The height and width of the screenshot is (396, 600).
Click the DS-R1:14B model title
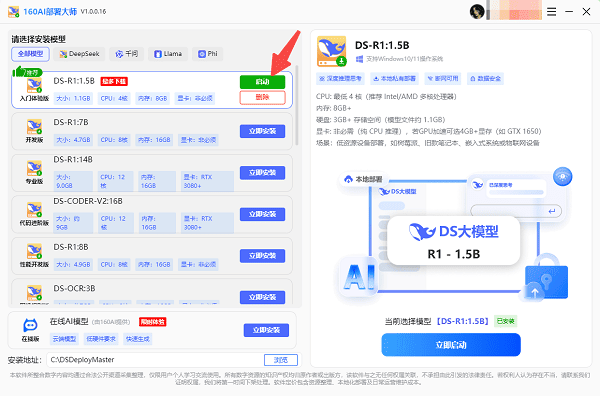73,160
